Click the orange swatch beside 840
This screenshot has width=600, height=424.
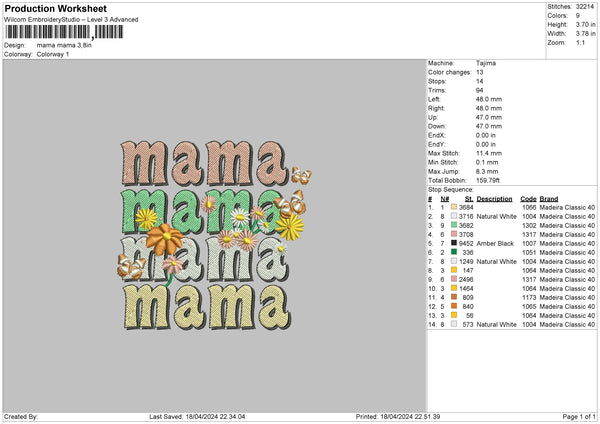click(x=454, y=306)
